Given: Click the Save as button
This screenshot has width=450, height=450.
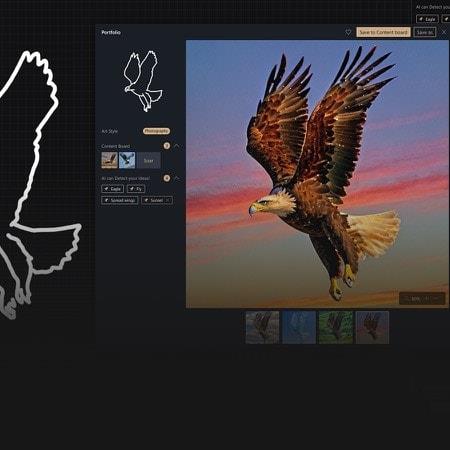Looking at the screenshot, I should [x=425, y=32].
